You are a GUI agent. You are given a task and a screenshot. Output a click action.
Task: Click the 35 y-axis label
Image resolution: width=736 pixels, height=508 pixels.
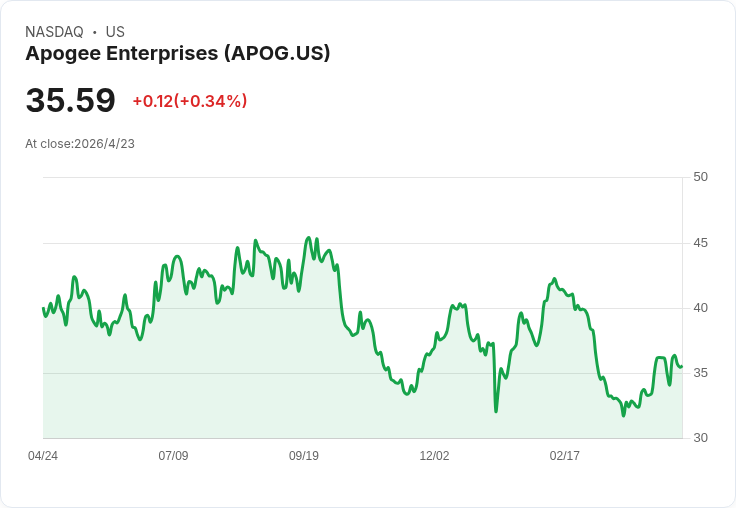point(700,373)
